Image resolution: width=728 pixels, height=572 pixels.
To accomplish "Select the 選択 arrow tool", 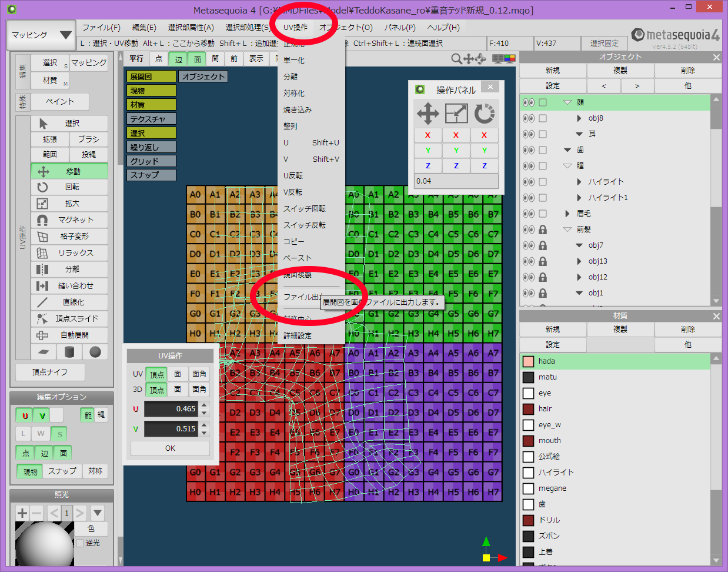I will (x=69, y=124).
